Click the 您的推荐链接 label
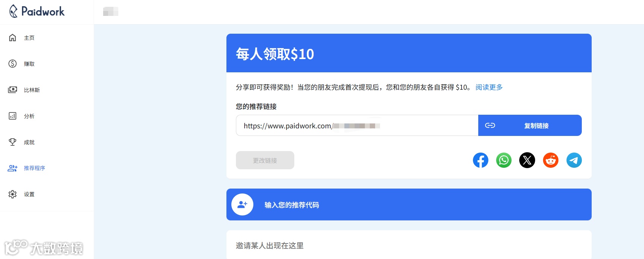Viewport: 644px width, 259px height. (256, 106)
